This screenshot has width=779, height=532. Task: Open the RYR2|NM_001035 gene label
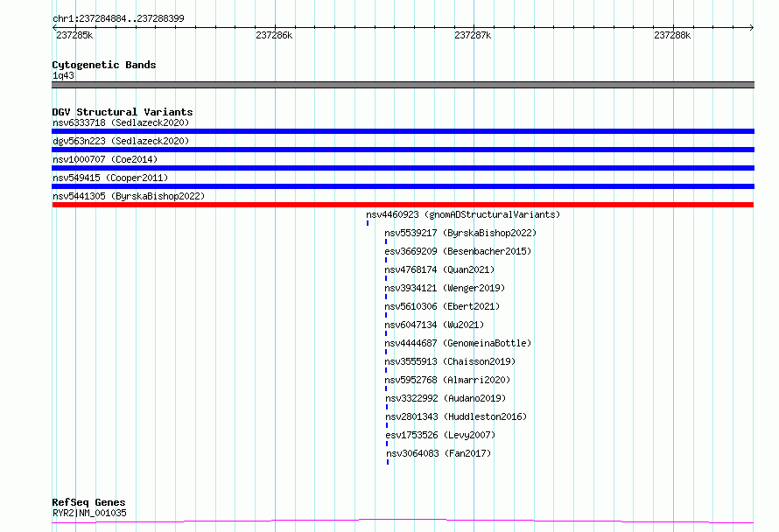coord(89,513)
